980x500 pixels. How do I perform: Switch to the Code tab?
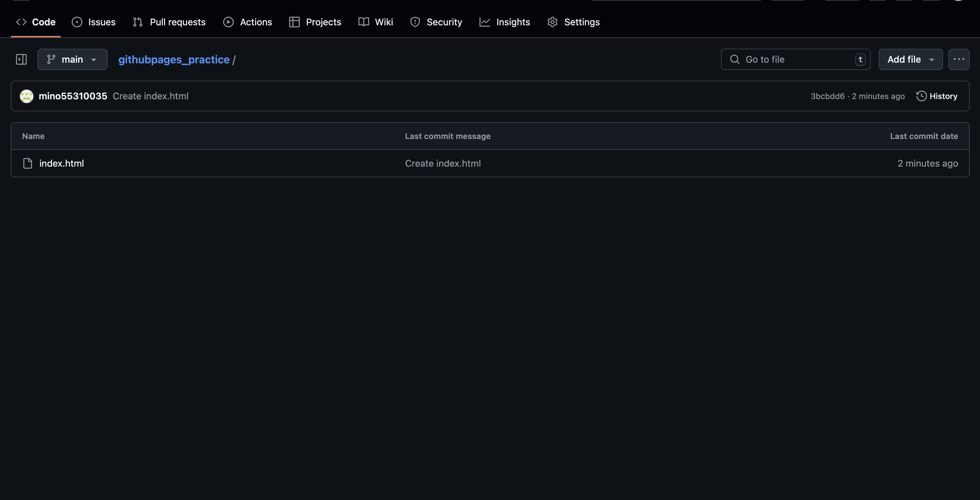point(43,22)
